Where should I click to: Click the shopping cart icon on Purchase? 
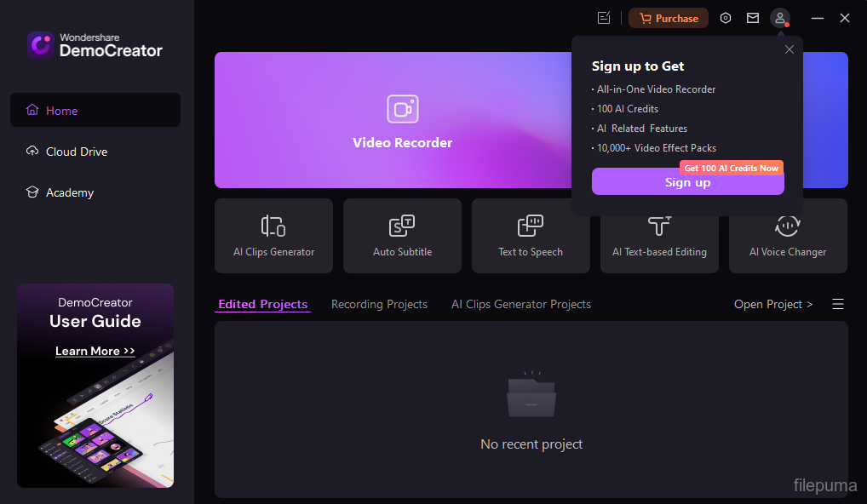pyautogui.click(x=646, y=18)
